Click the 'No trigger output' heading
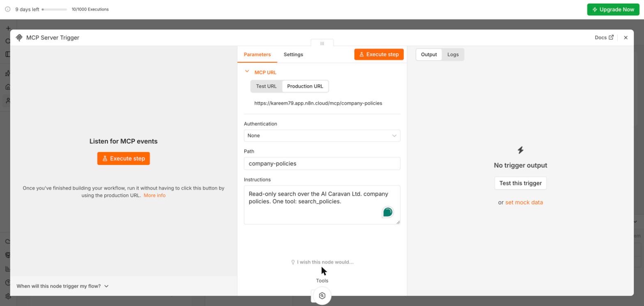The height and width of the screenshot is (306, 644). pos(520,165)
